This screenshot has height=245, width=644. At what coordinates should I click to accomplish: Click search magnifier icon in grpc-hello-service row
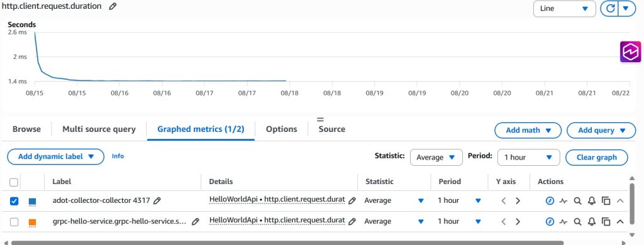pyautogui.click(x=577, y=222)
